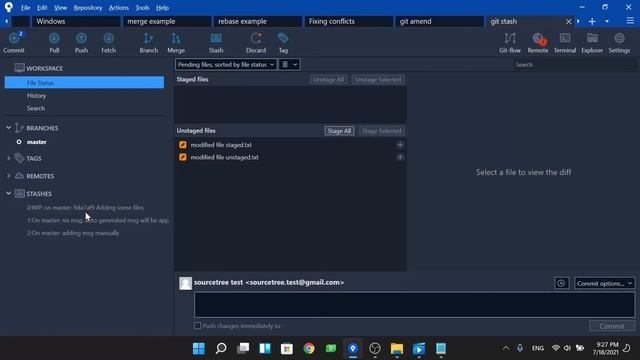Click the Stage All button
Image resolution: width=640 pixels, height=360 pixels.
pos(339,131)
